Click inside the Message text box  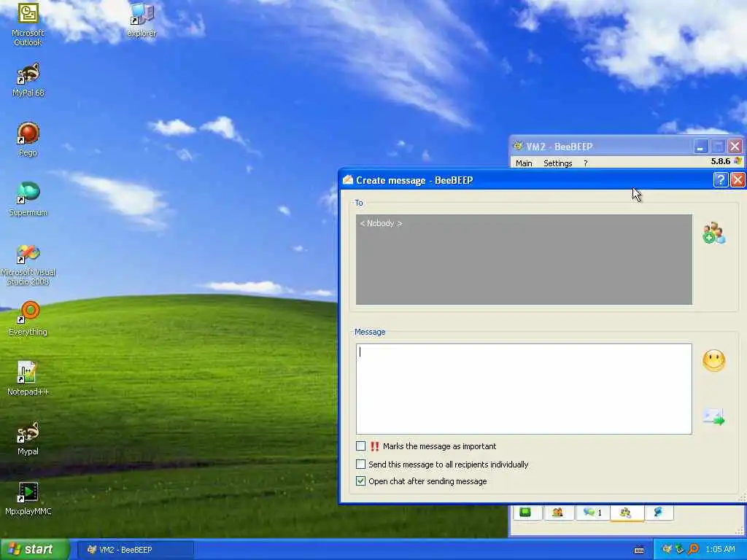pos(524,389)
